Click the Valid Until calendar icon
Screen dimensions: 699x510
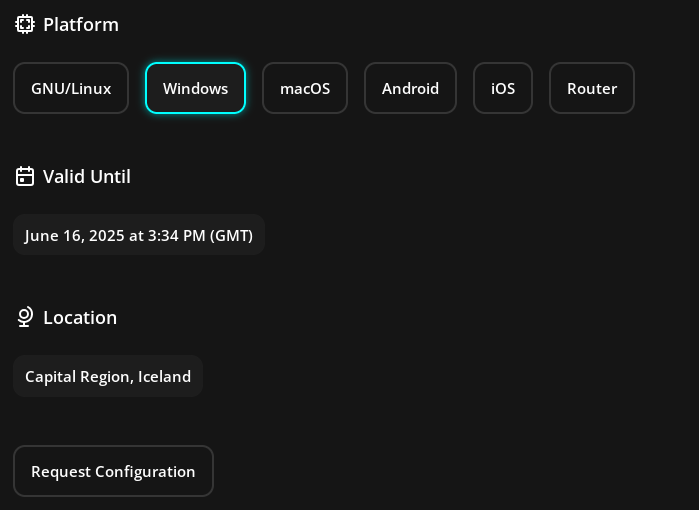[x=25, y=177]
